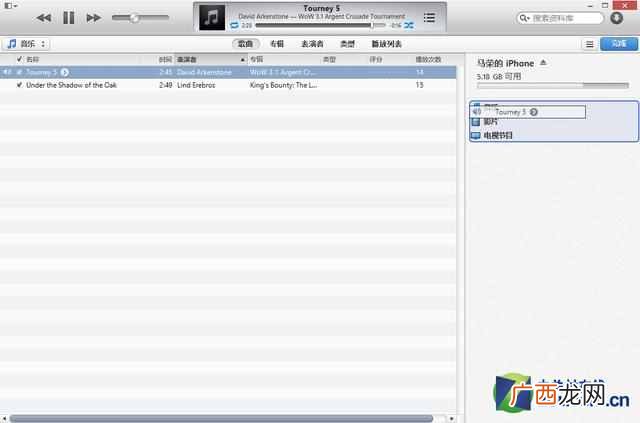Screen dimensions: 640x423
Task: Sort by the 评分 column header
Action: [376, 60]
